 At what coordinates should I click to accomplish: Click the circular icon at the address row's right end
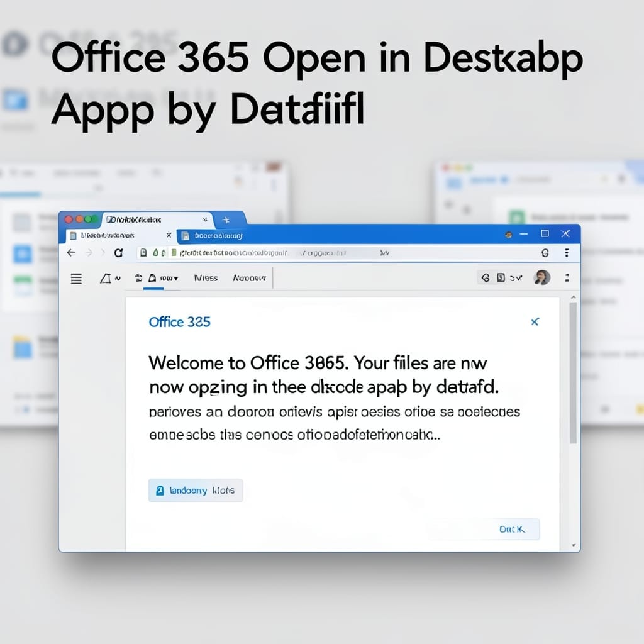pyautogui.click(x=545, y=253)
